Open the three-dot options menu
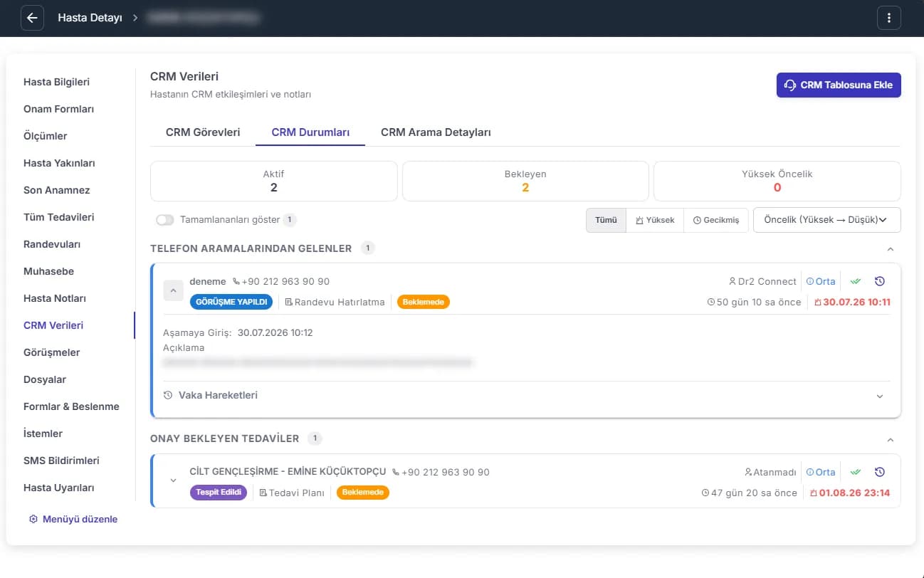 pos(889,18)
